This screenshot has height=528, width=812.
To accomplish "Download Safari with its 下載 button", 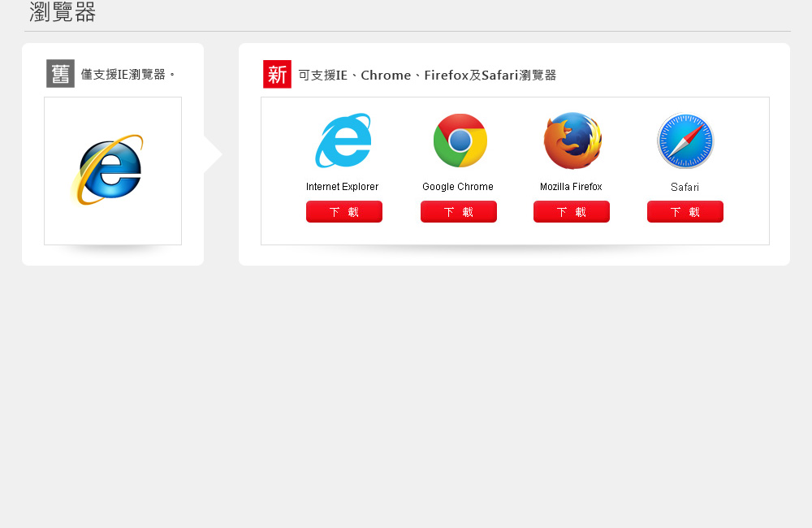I will coord(685,212).
